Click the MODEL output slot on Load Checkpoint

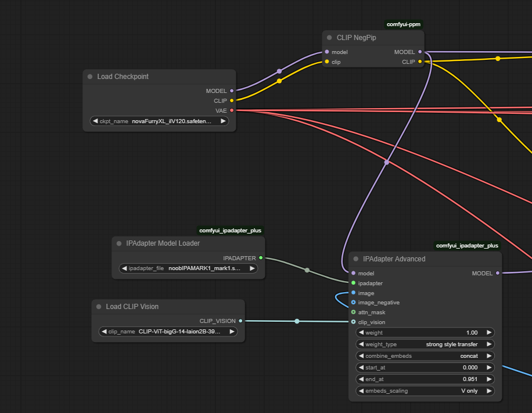click(232, 91)
